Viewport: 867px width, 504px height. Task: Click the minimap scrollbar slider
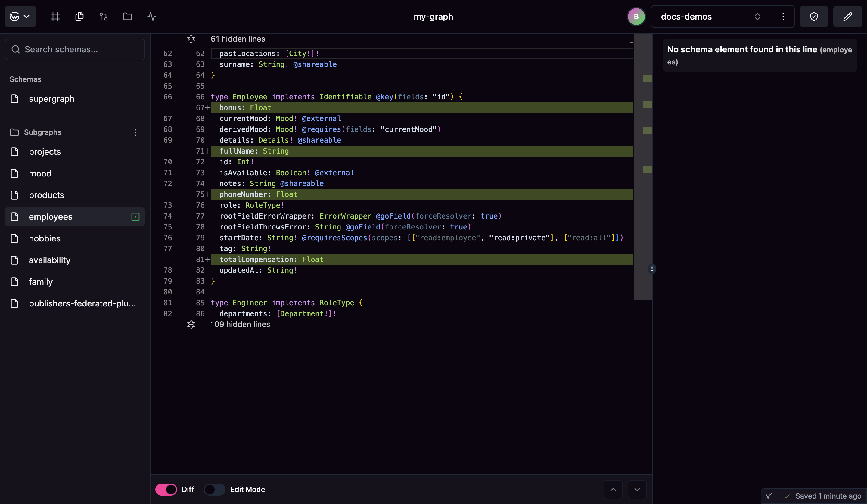click(x=643, y=166)
